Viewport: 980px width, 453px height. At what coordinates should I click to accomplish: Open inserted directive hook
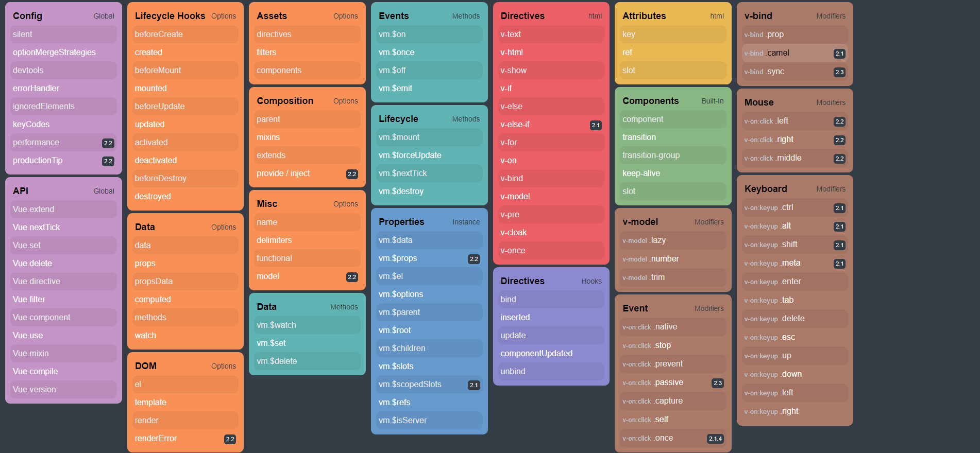coord(551,318)
